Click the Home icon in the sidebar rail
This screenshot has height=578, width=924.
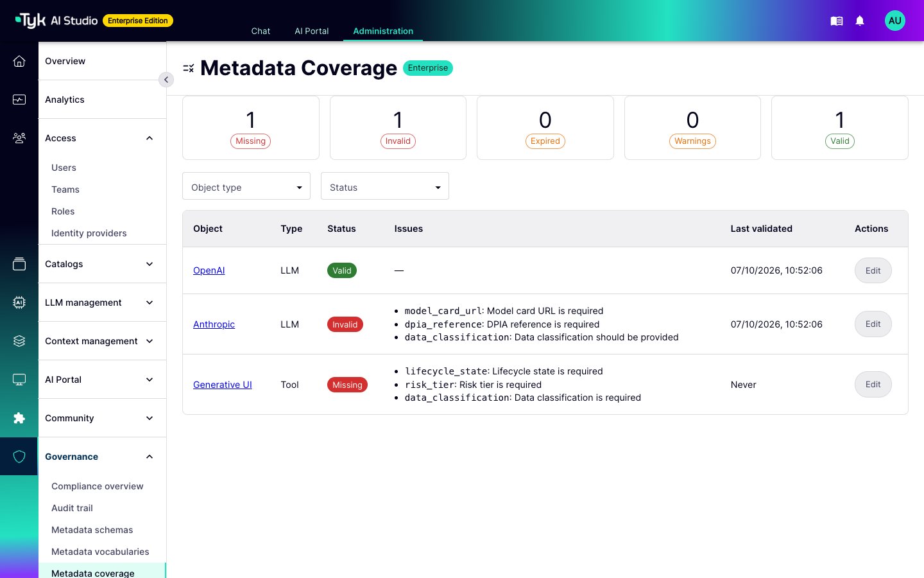pos(19,61)
